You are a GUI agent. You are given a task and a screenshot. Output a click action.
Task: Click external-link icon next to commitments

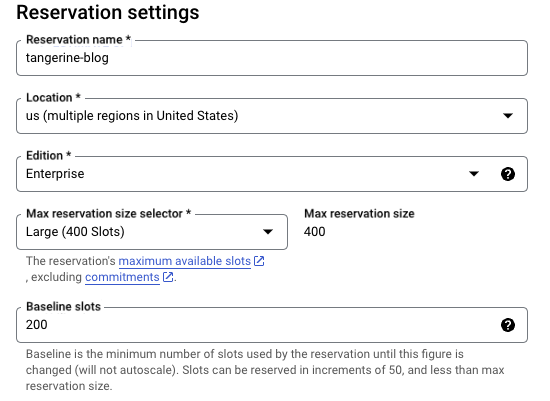point(168,277)
